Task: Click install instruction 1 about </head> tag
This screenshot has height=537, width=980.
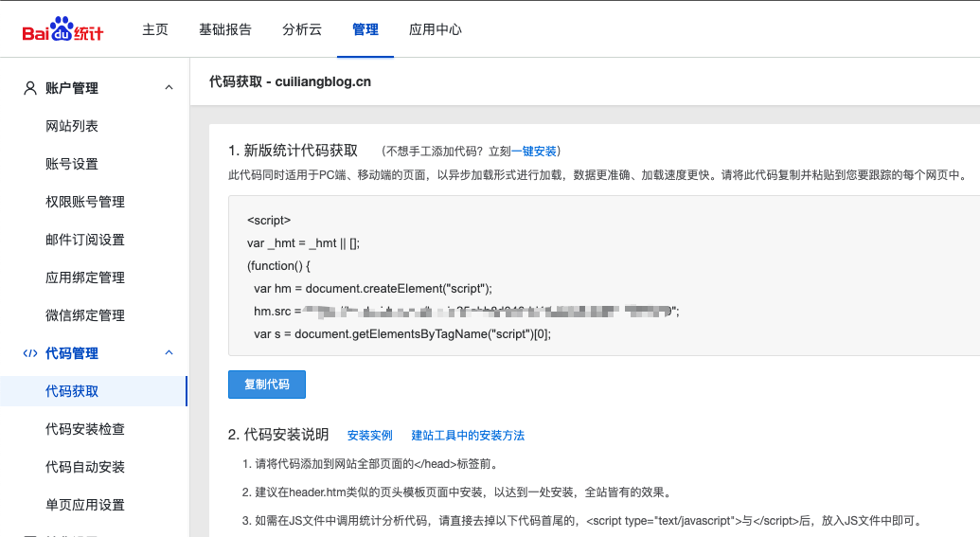Action: [x=370, y=464]
